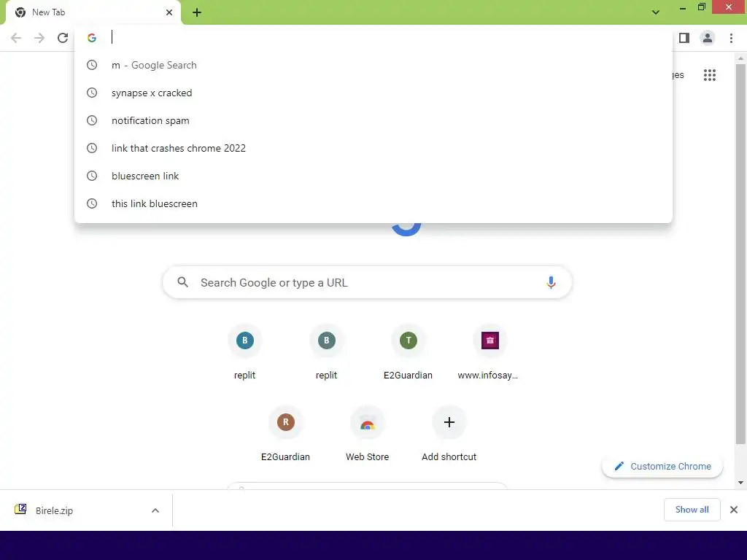Open the side panel icon
Image resolution: width=747 pixels, height=560 pixels.
pos(684,38)
